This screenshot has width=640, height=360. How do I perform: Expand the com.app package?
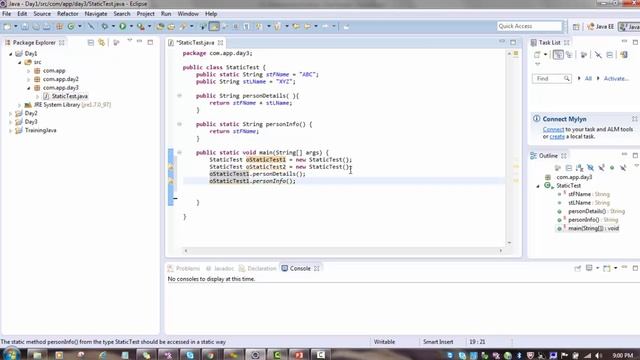(x=29, y=71)
